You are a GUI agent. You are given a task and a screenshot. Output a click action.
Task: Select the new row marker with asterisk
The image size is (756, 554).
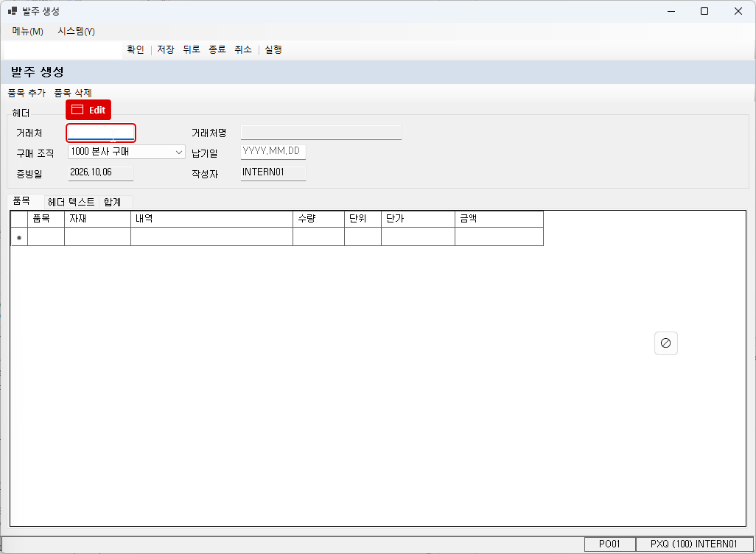tap(19, 236)
